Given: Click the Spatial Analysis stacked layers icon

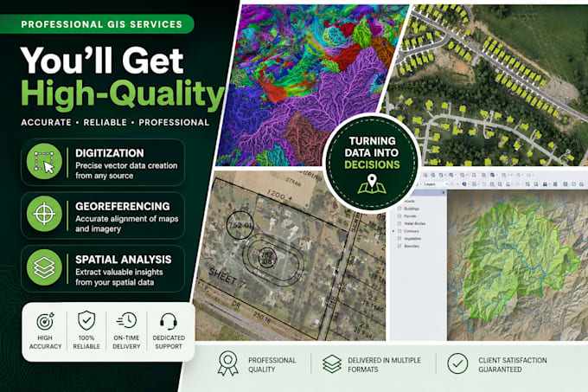Looking at the screenshot, I should 44,267.
